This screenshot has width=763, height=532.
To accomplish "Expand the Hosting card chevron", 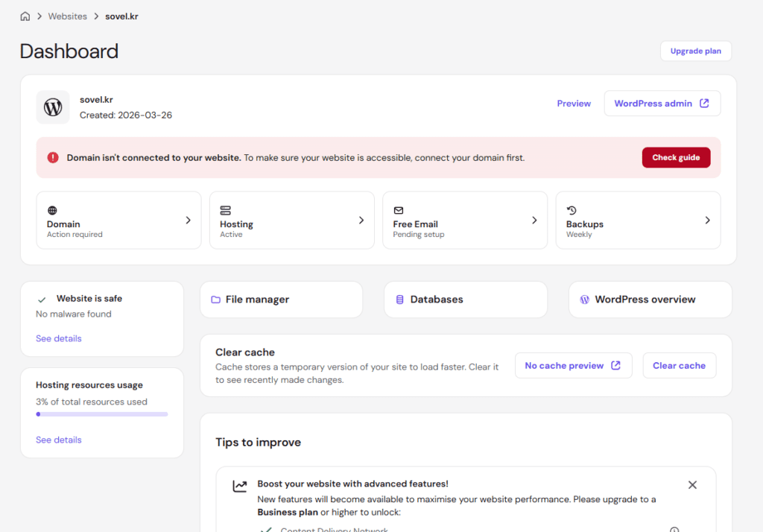I will [x=361, y=221].
